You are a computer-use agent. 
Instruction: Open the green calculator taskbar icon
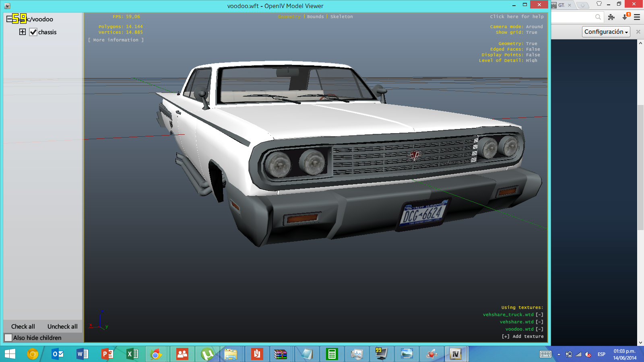pos(332,354)
